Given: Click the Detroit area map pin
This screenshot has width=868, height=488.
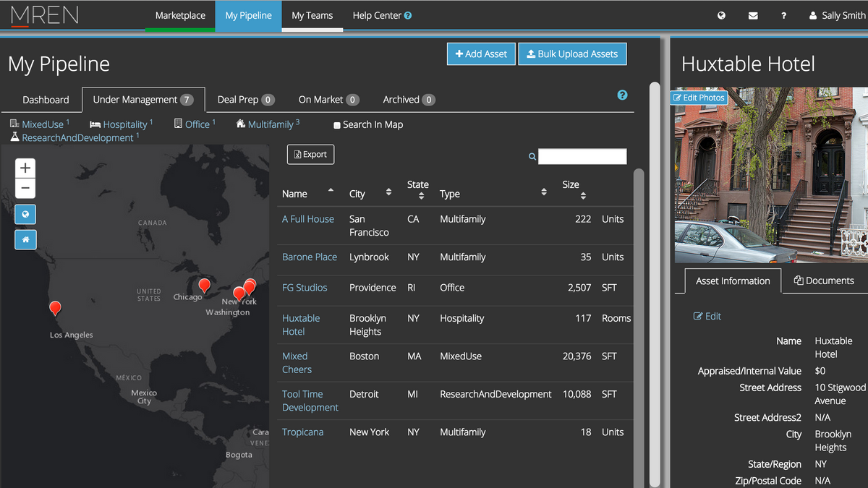Looking at the screenshot, I should [x=205, y=286].
